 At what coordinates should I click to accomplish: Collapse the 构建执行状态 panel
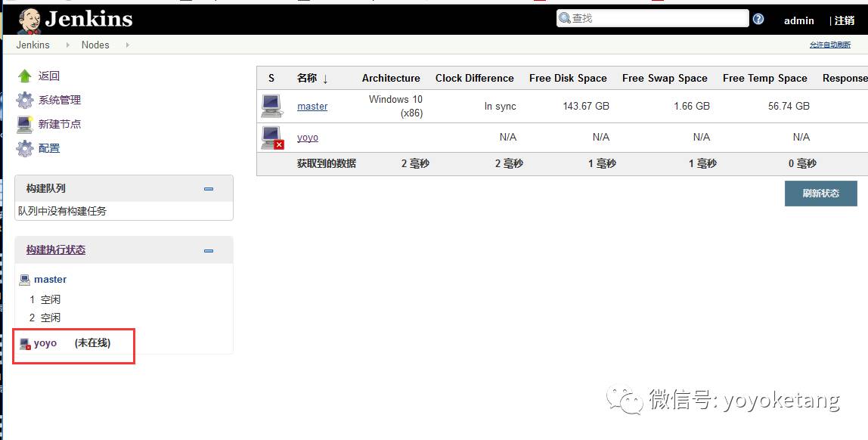[209, 251]
